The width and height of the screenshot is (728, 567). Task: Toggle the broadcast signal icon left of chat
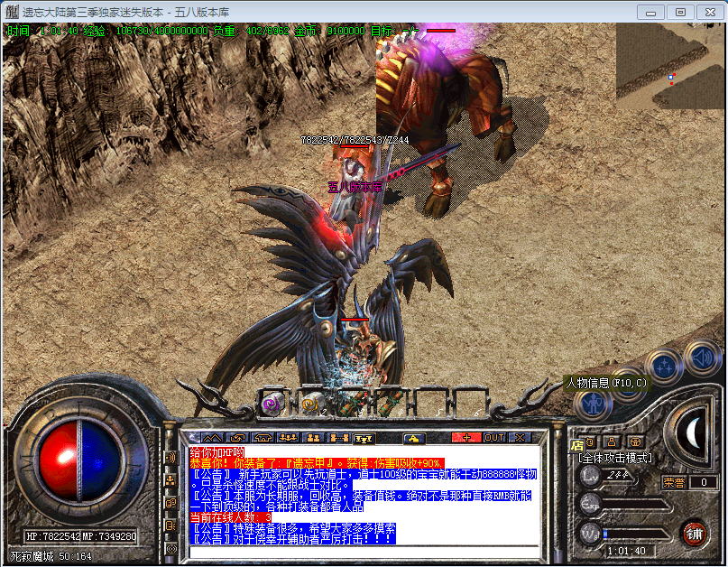pos(170,459)
